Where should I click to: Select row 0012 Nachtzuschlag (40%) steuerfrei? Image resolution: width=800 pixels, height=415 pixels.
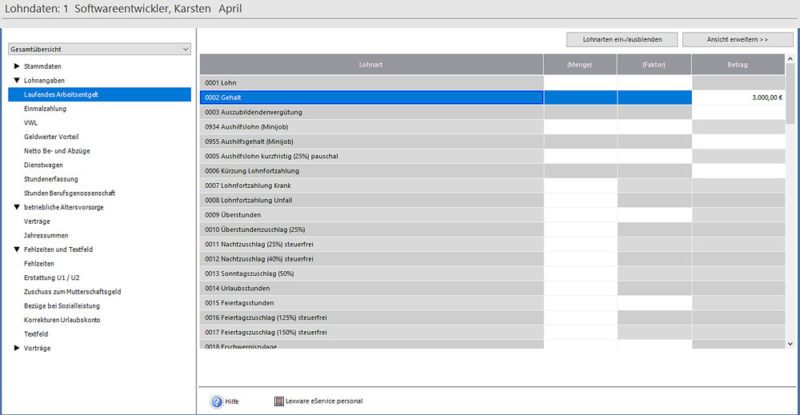coord(371,259)
